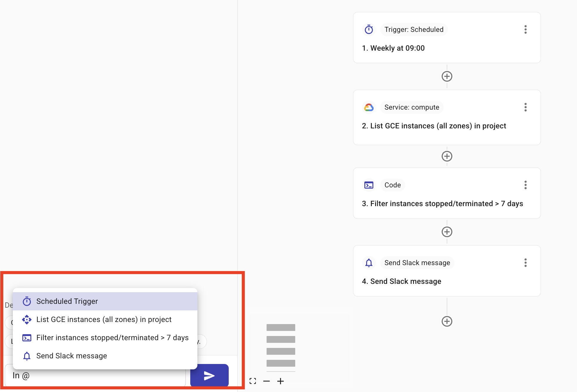
Task: Click the terminal icon on the Code step card
Action: (x=369, y=185)
